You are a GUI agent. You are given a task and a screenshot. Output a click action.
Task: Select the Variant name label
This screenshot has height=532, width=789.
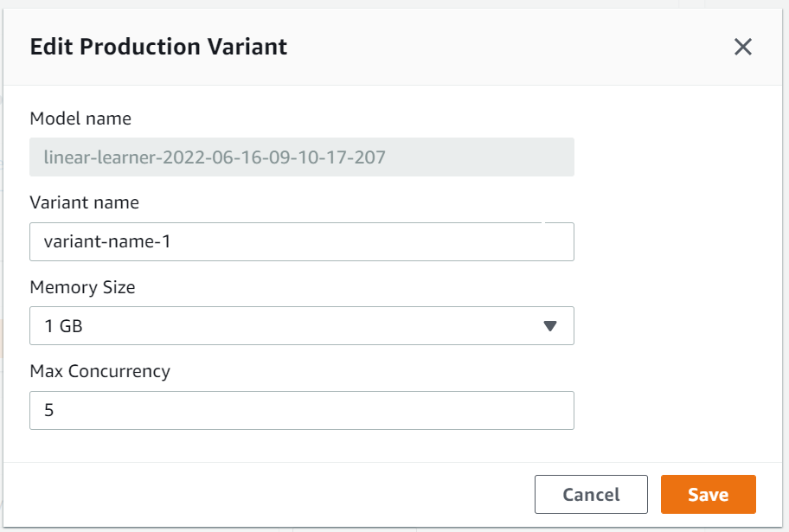pyautogui.click(x=85, y=202)
